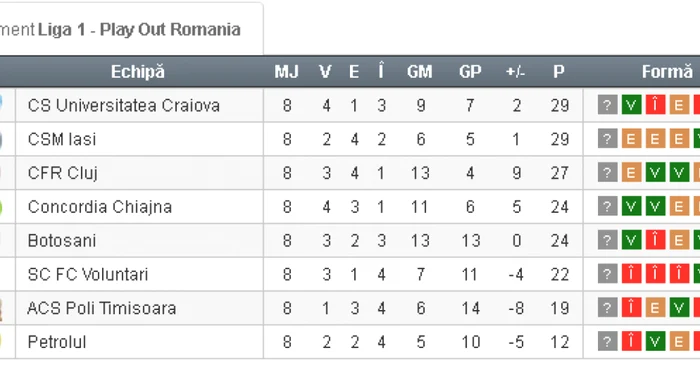Click first red Î icon in SC FC Voluntari row
This screenshot has width=700, height=368.
point(631,274)
